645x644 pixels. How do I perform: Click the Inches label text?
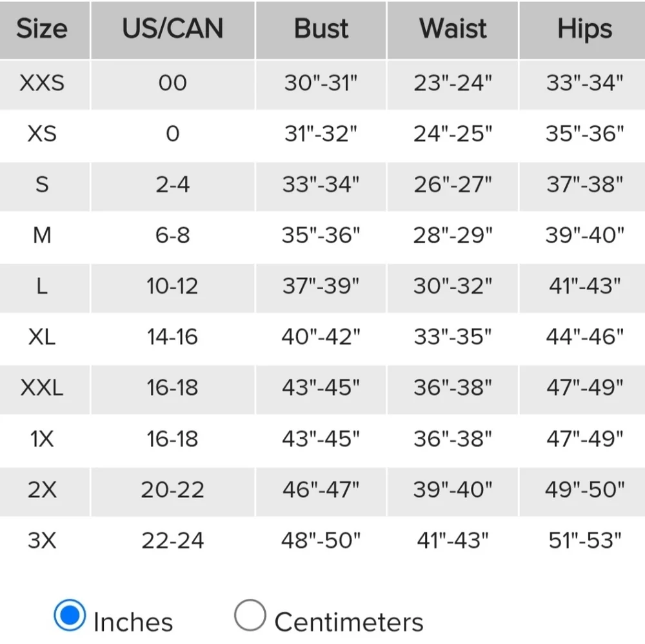click(x=133, y=622)
